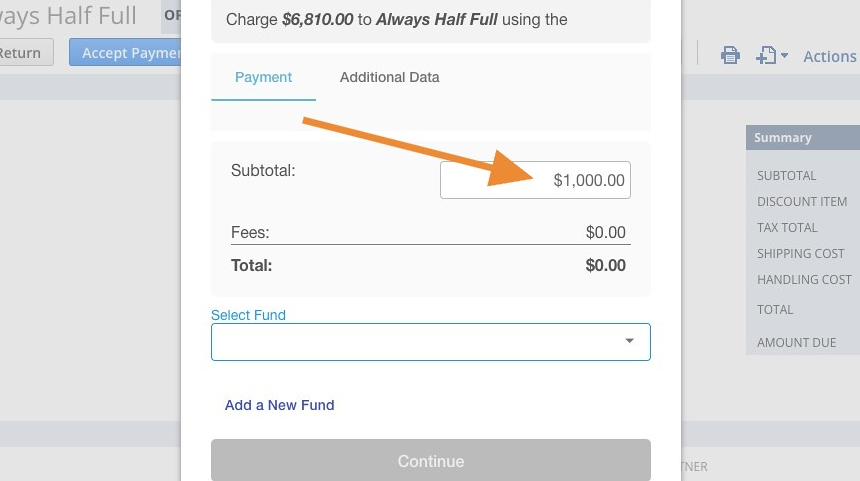Click the Select Fund caret arrow

click(x=629, y=341)
